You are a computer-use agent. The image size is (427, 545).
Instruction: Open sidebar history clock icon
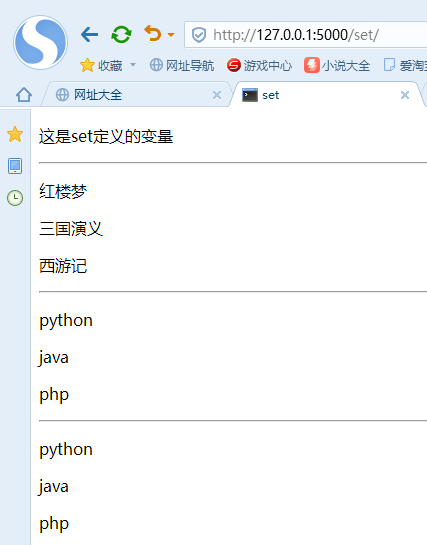coord(15,198)
